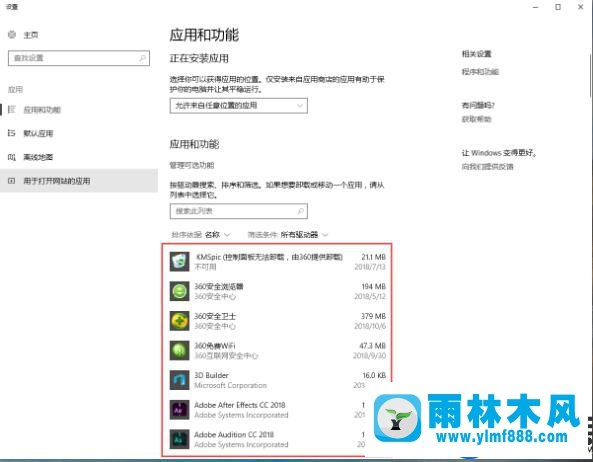The height and width of the screenshot is (462, 593).
Task: Click the Home gear icon
Action: click(12, 35)
